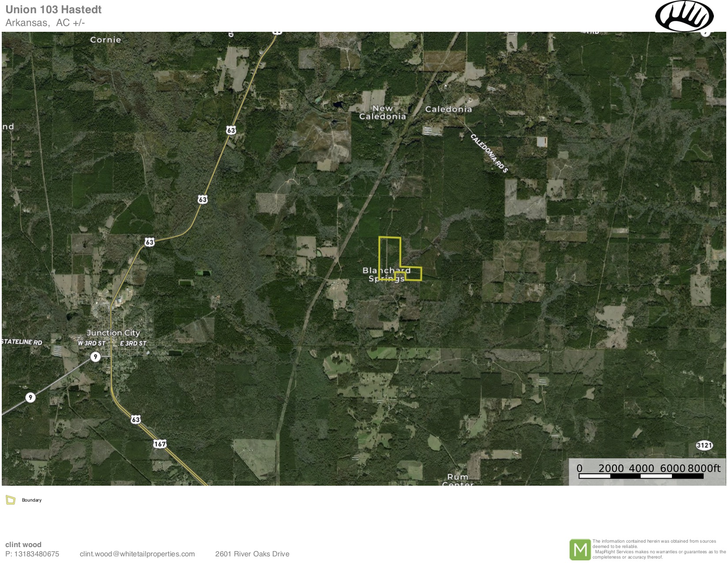This screenshot has width=728, height=563.
Task: Click the lower-left Highway 9 shield
Action: tap(30, 397)
